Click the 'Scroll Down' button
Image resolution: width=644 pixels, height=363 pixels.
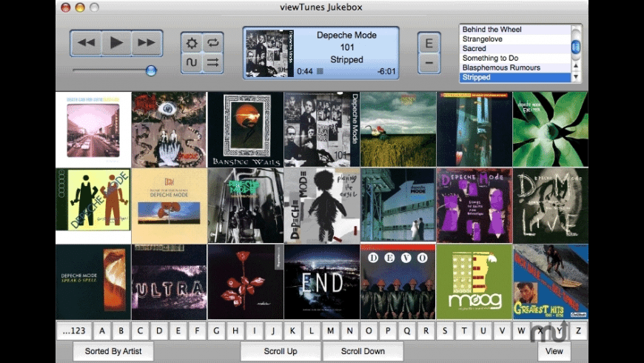pos(363,351)
